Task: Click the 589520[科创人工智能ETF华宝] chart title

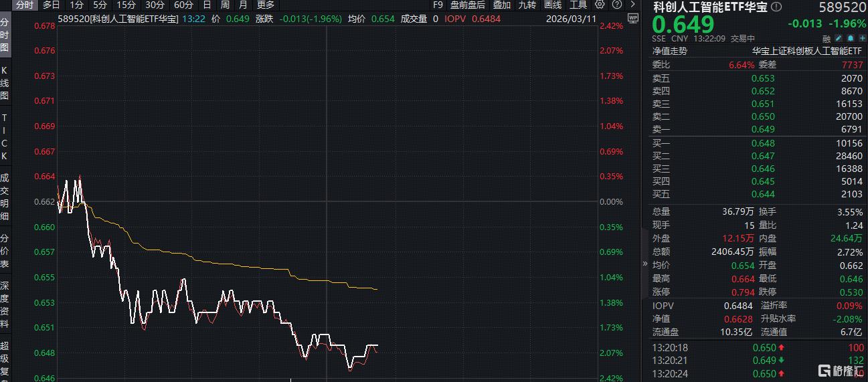Action: pyautogui.click(x=118, y=19)
